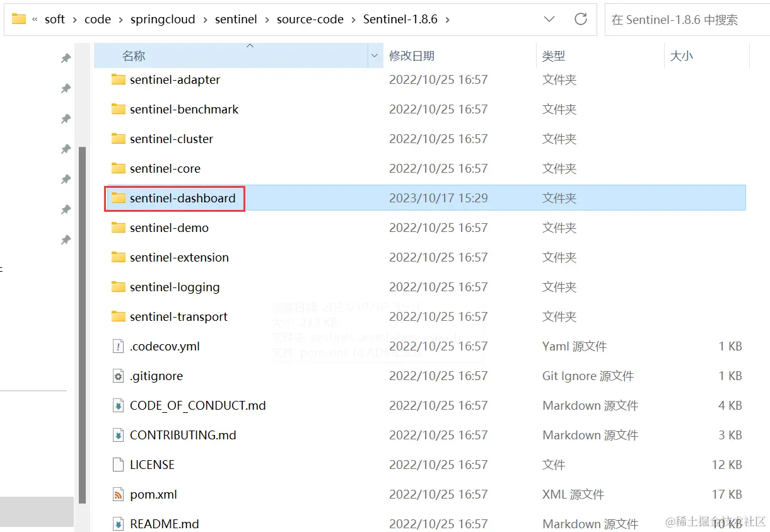Click the LICENSE file icon

(x=118, y=465)
